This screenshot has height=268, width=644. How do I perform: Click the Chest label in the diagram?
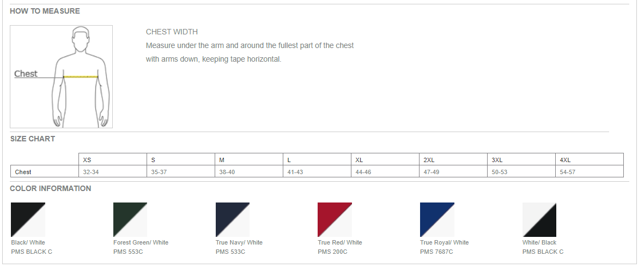click(x=26, y=74)
